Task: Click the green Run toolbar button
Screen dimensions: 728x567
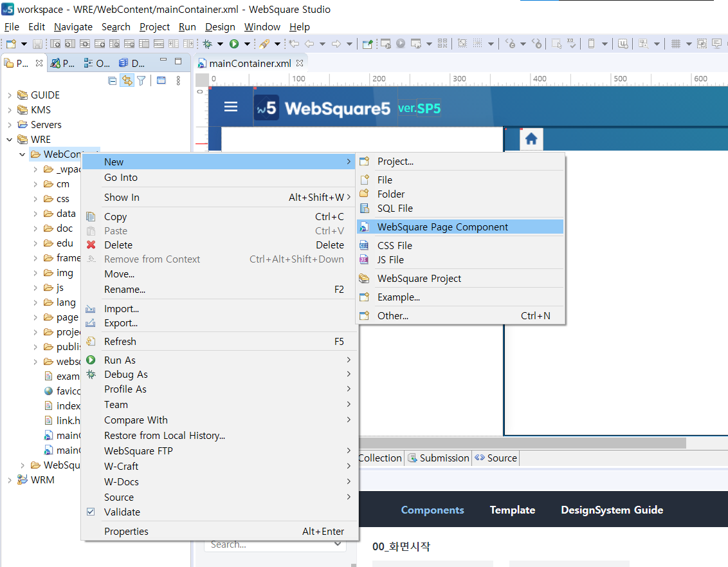Action: pyautogui.click(x=234, y=44)
